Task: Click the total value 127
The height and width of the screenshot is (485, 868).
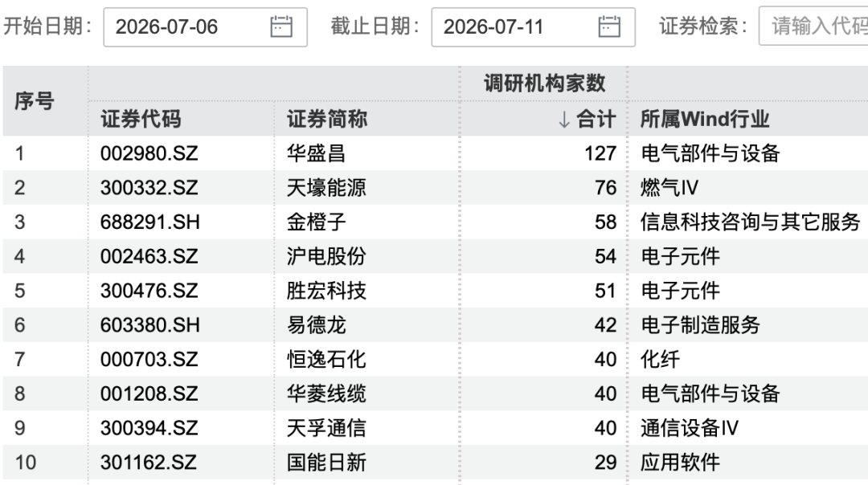Action: click(600, 153)
